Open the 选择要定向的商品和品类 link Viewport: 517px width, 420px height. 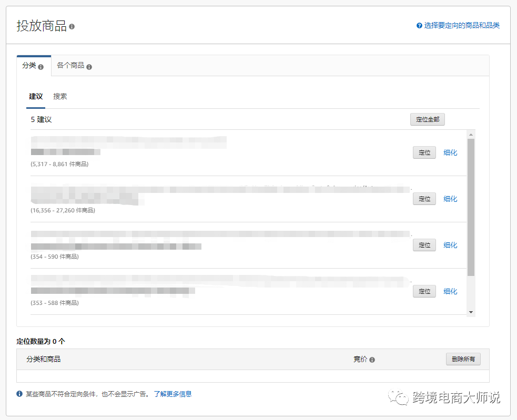pyautogui.click(x=462, y=25)
